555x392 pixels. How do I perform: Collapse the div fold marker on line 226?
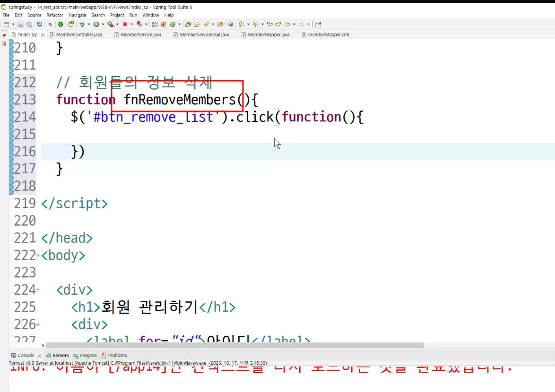pyautogui.click(x=38, y=324)
